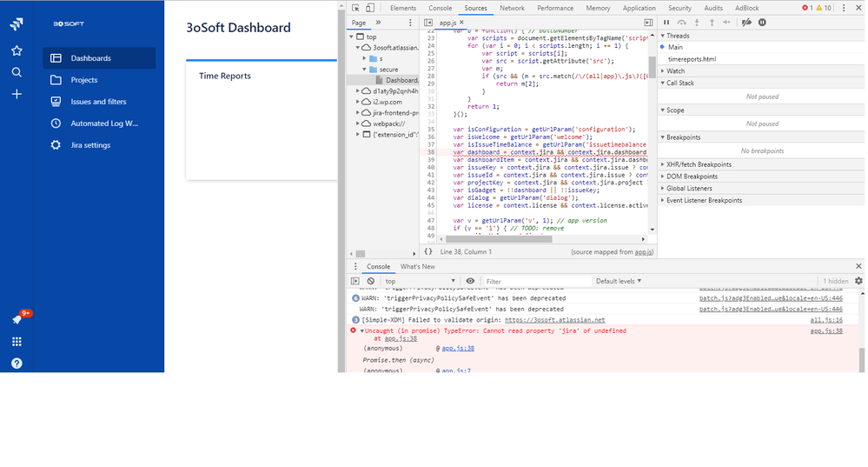Click the Create plus icon
This screenshot has width=868, height=467.
coord(17,94)
